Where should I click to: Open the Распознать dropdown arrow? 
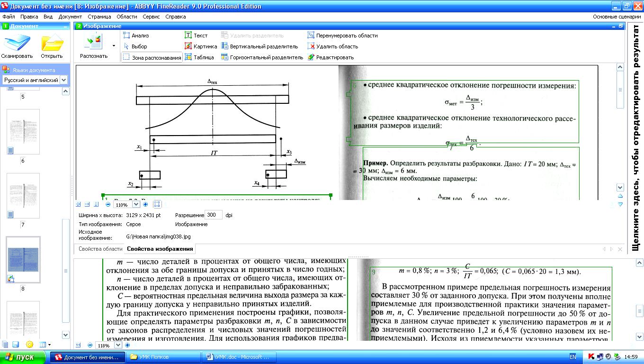click(x=114, y=46)
